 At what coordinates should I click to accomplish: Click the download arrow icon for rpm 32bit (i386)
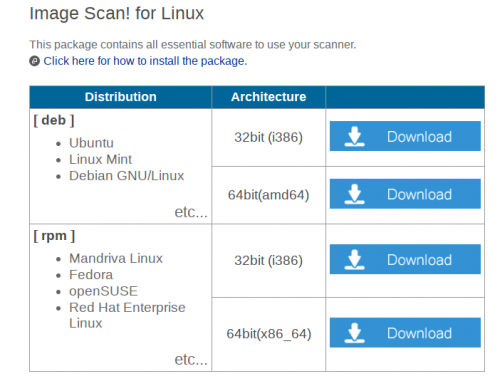pyautogui.click(x=354, y=259)
